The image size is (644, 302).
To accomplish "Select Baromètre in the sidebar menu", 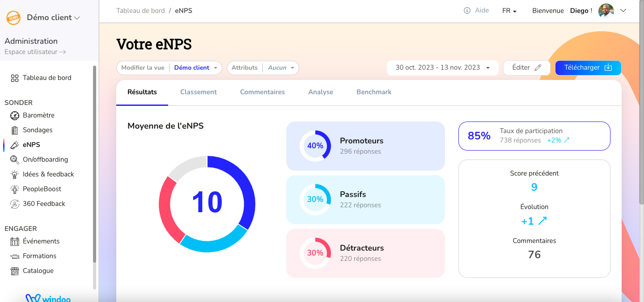I will point(39,115).
